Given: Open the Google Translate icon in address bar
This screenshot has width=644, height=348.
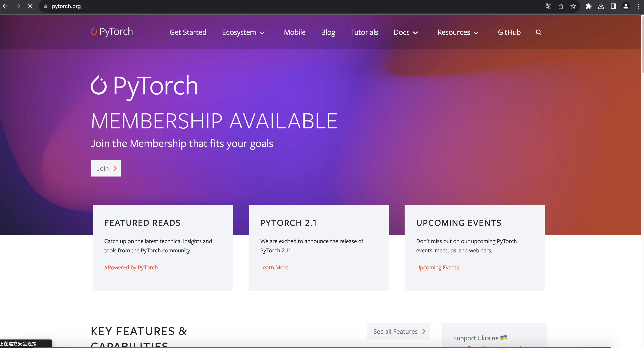Looking at the screenshot, I should (548, 6).
